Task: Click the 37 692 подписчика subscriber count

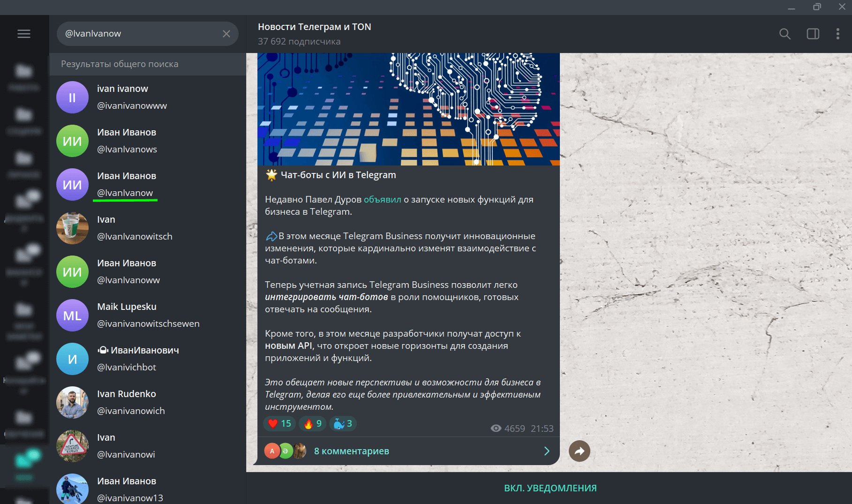Action: (299, 41)
